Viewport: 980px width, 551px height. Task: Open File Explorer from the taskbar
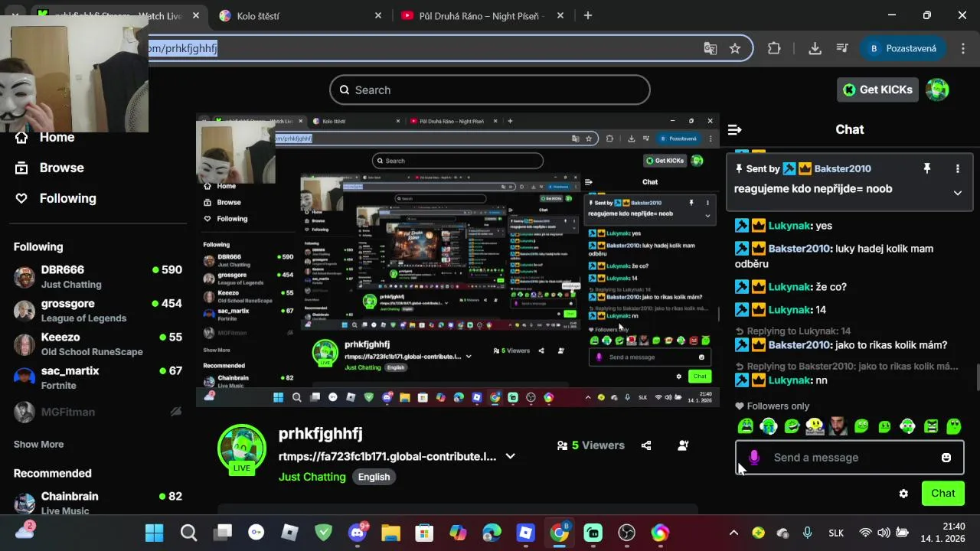coord(391,533)
